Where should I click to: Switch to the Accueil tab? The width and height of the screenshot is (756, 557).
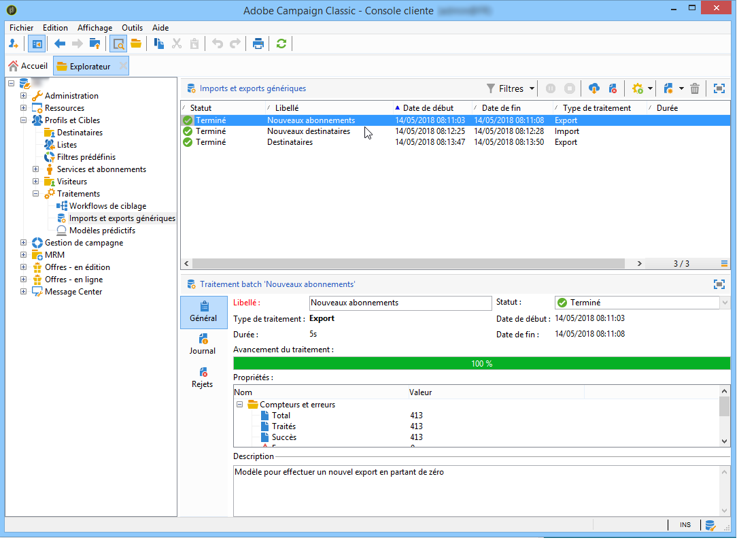[29, 66]
